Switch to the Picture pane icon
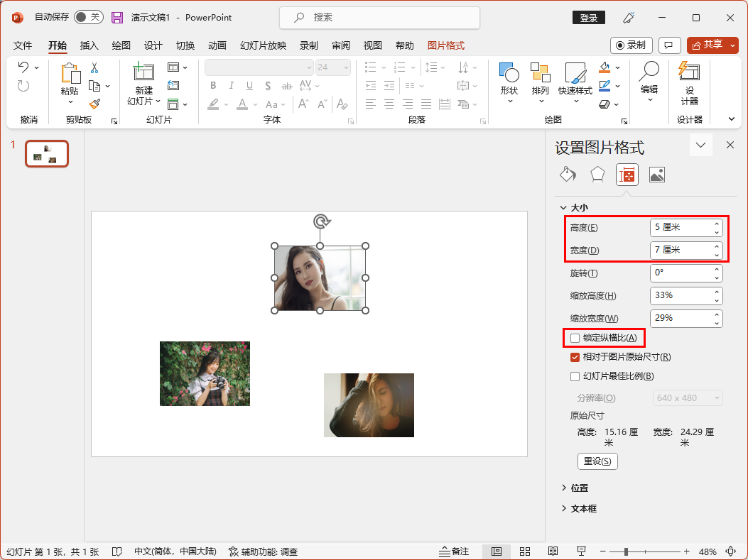748x560 pixels. [656, 175]
